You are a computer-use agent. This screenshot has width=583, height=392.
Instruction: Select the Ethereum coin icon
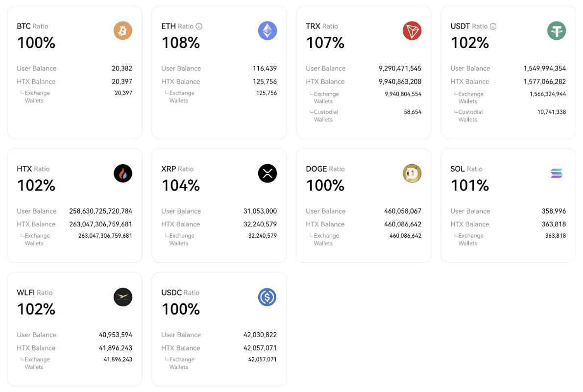(267, 30)
